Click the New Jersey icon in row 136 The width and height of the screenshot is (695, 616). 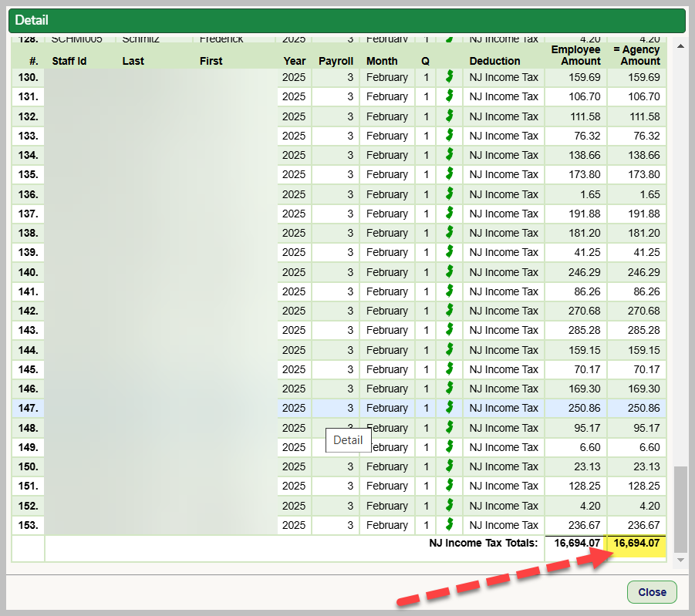pyautogui.click(x=450, y=194)
